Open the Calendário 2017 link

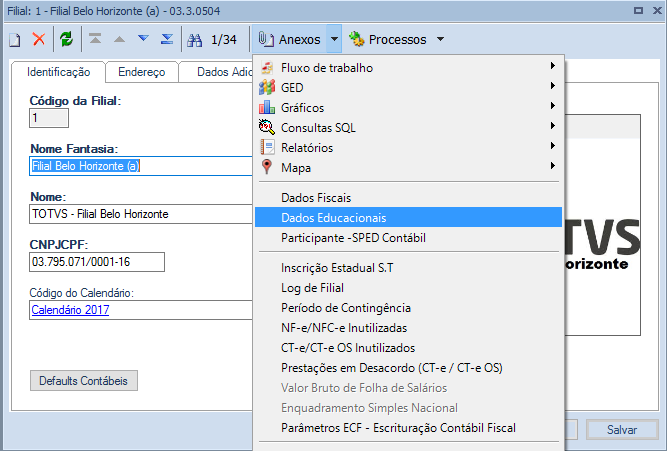[x=70, y=310]
